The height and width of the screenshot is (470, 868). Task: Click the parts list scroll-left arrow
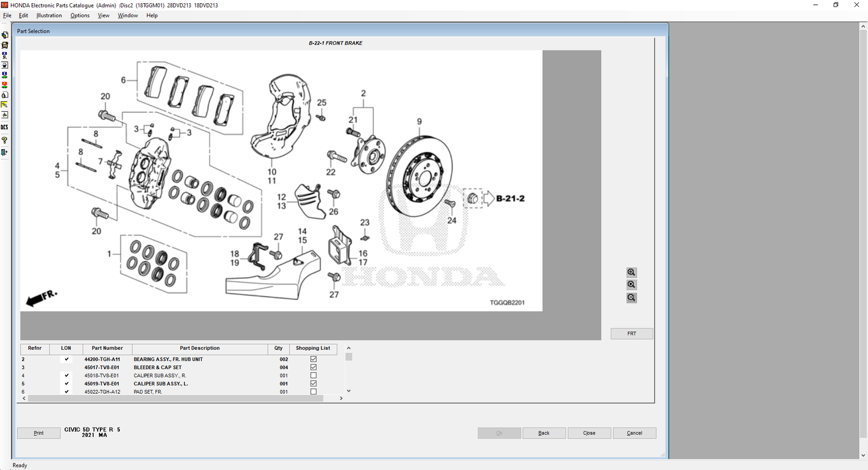coord(24,398)
